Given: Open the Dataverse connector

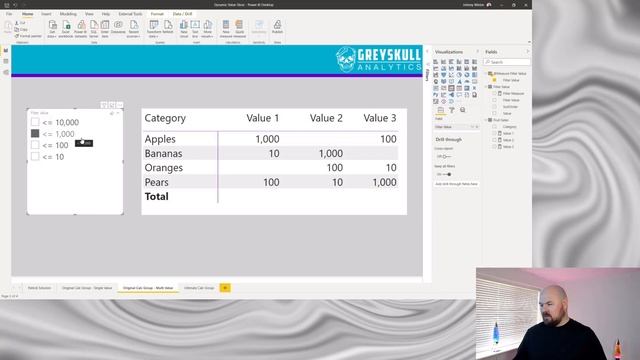Looking at the screenshot, I should point(118,27).
